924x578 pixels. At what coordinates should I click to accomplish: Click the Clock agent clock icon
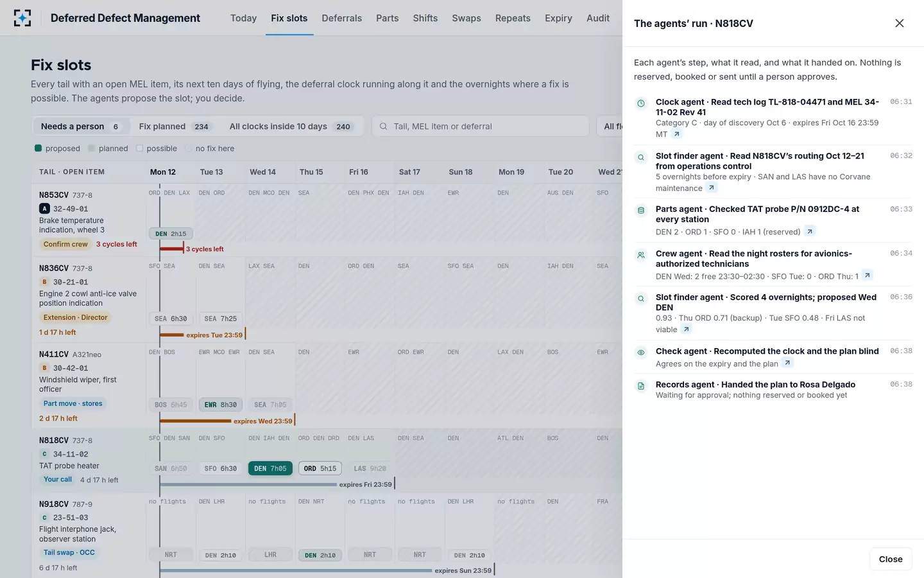[640, 103]
